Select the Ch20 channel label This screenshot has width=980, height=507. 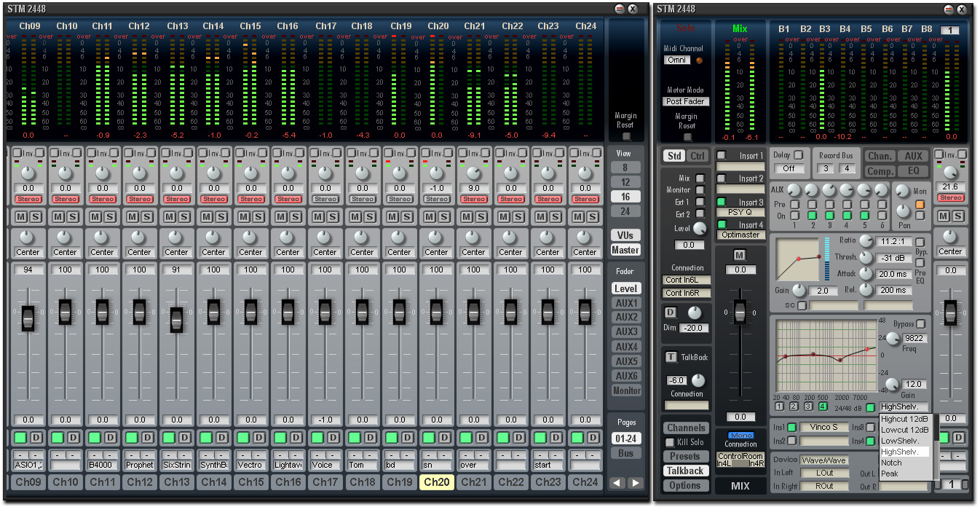pyautogui.click(x=437, y=482)
